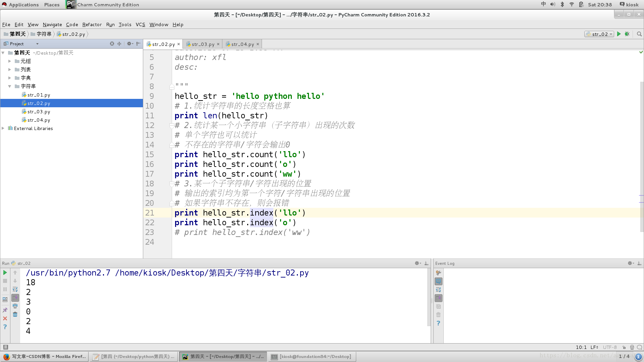Collapse the 字符串 folder
Image resolution: width=644 pixels, height=362 pixels.
10,86
